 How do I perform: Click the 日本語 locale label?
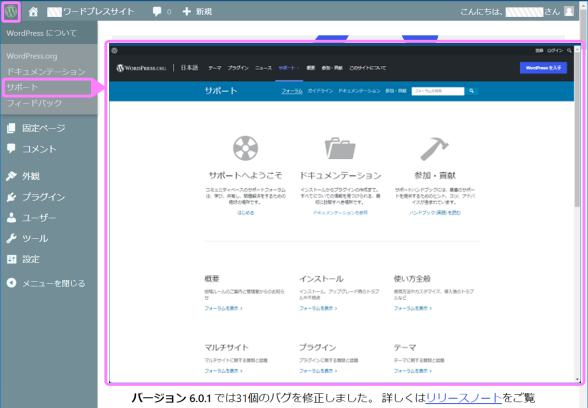pyautogui.click(x=189, y=68)
